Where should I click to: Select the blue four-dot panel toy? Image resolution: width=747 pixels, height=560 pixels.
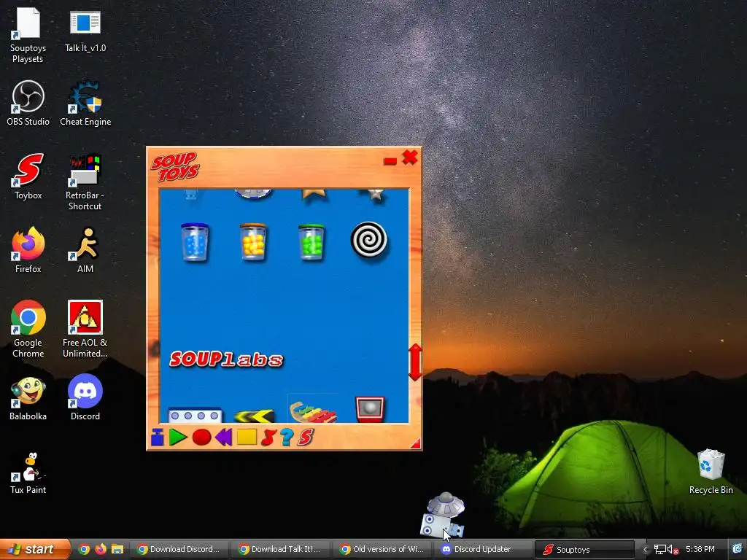click(195, 415)
